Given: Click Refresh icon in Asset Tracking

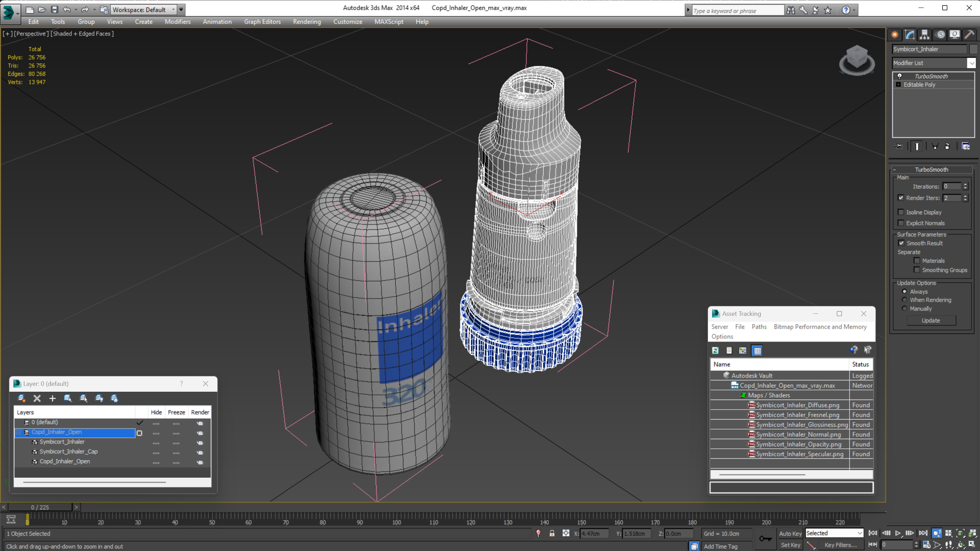Looking at the screenshot, I should pos(715,351).
